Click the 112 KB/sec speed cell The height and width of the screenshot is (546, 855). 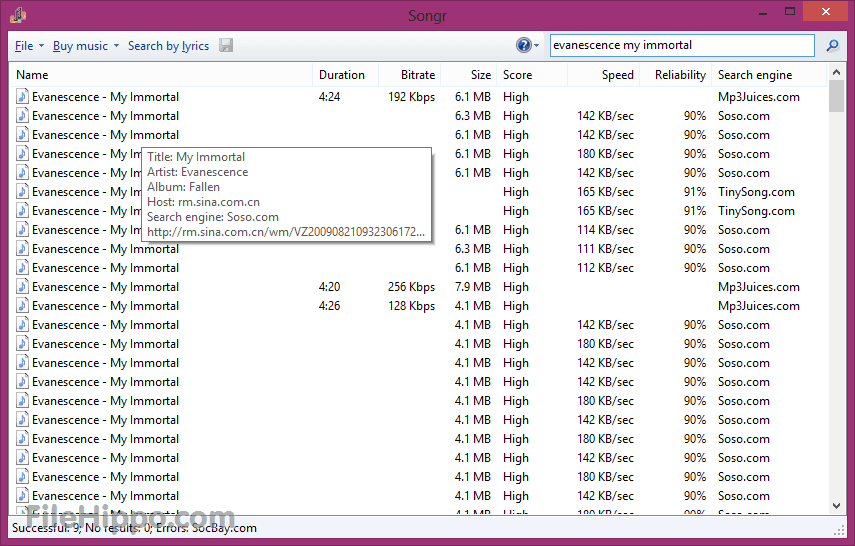pyautogui.click(x=605, y=268)
